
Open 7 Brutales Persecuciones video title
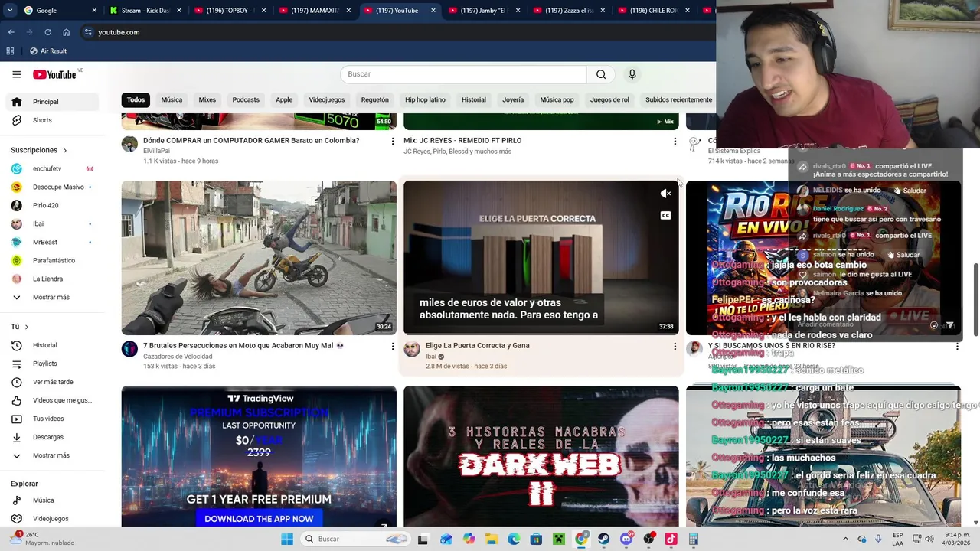[243, 346]
